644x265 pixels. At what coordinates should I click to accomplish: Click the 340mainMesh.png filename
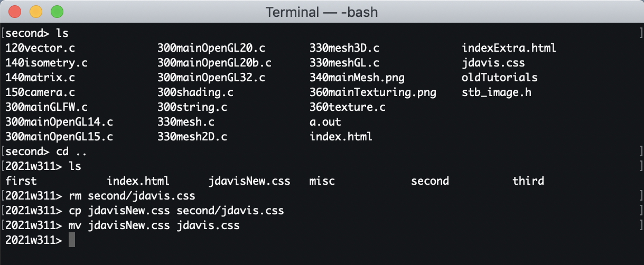(357, 78)
